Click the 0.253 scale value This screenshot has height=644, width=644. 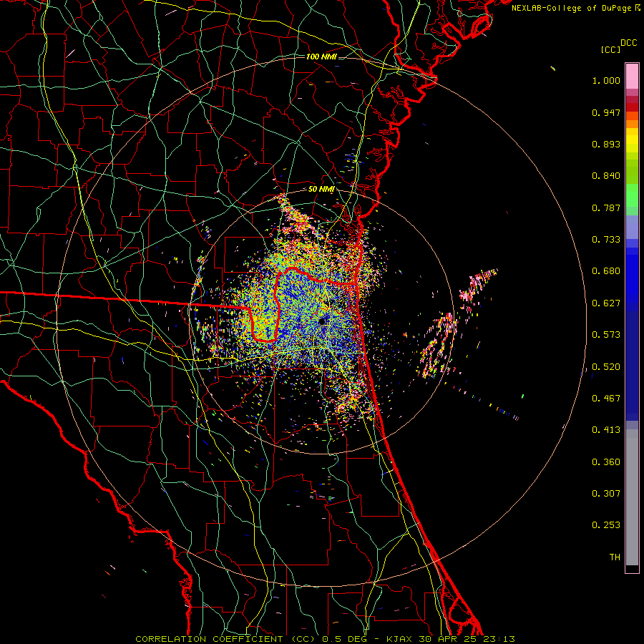coord(606,525)
